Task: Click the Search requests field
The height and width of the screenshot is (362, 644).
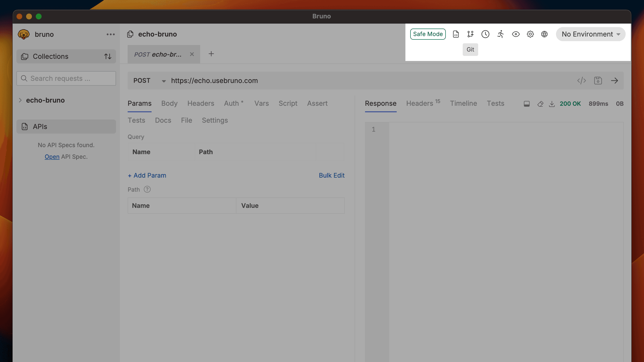Action: [x=66, y=78]
